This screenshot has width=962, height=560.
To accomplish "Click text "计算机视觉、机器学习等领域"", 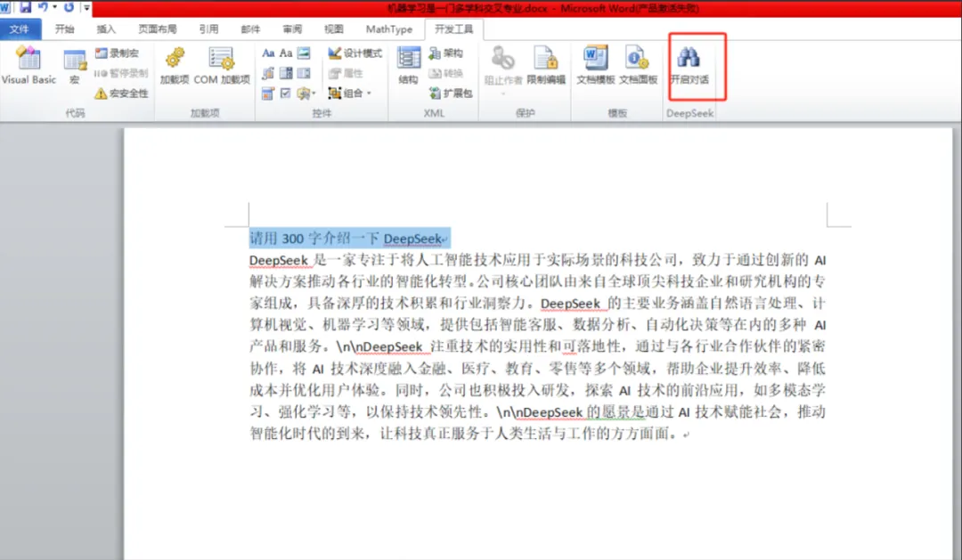I will click(x=337, y=325).
